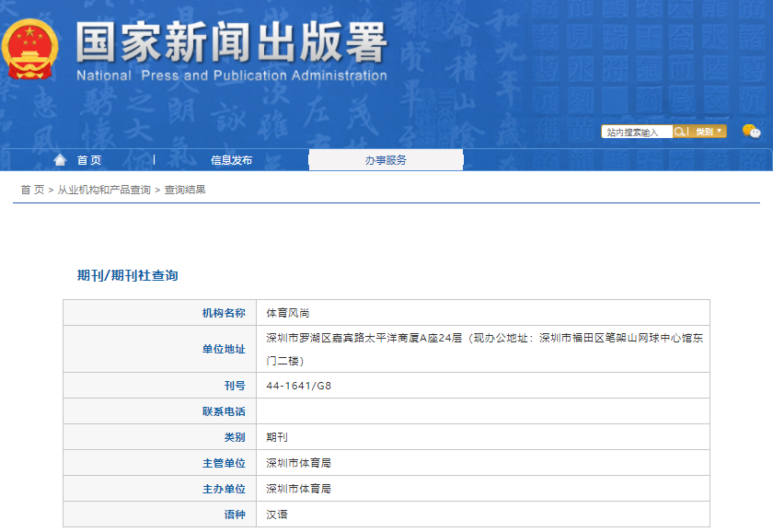The height and width of the screenshot is (532, 773).
Task: Click the 首页 breadcrumb link
Action: (32, 190)
